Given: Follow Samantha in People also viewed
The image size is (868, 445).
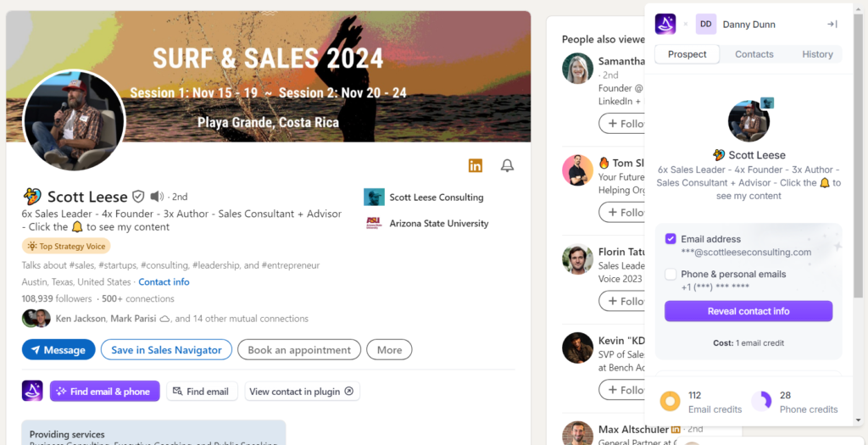Looking at the screenshot, I should [623, 124].
